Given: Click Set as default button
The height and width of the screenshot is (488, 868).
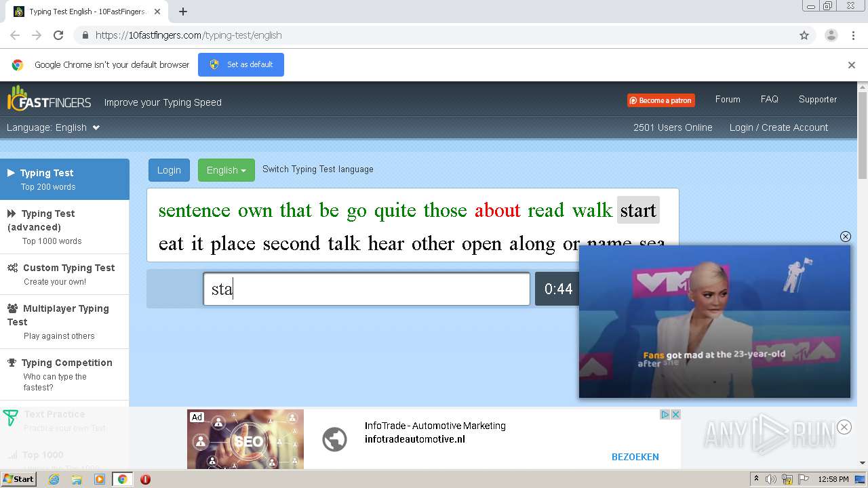Looking at the screenshot, I should (241, 64).
